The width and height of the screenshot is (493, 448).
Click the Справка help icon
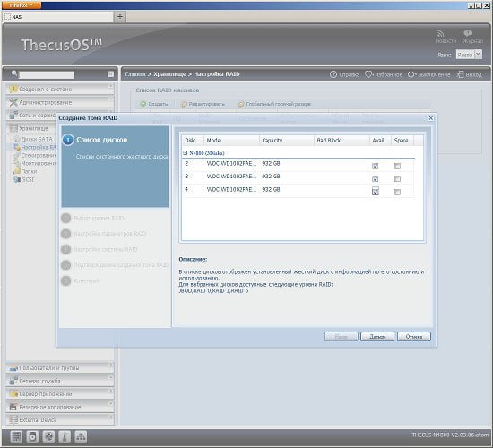(x=333, y=74)
